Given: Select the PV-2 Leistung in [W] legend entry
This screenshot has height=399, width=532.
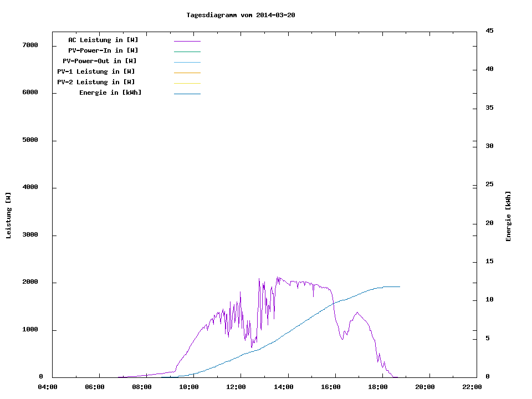Looking at the screenshot, I should 96,82.
